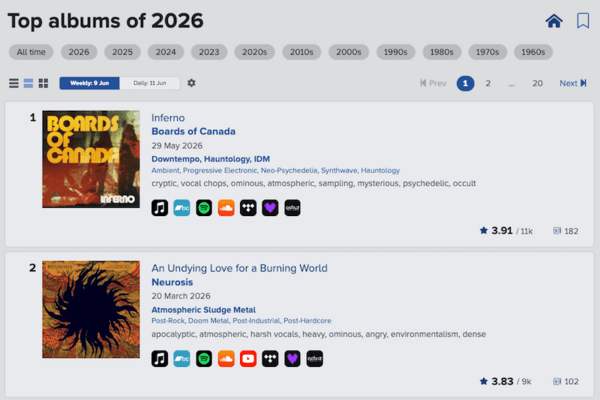
Task: Click the bookmark icon
Action: tap(583, 21)
